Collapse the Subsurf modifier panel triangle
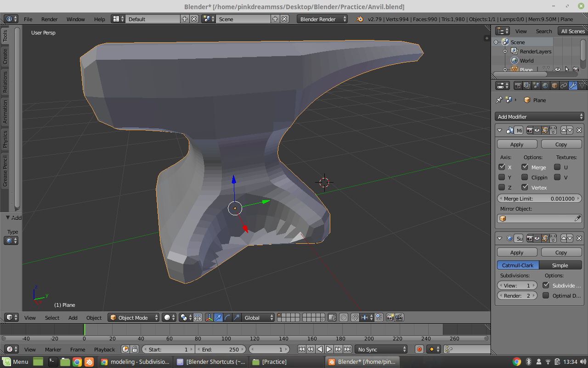 click(x=500, y=238)
